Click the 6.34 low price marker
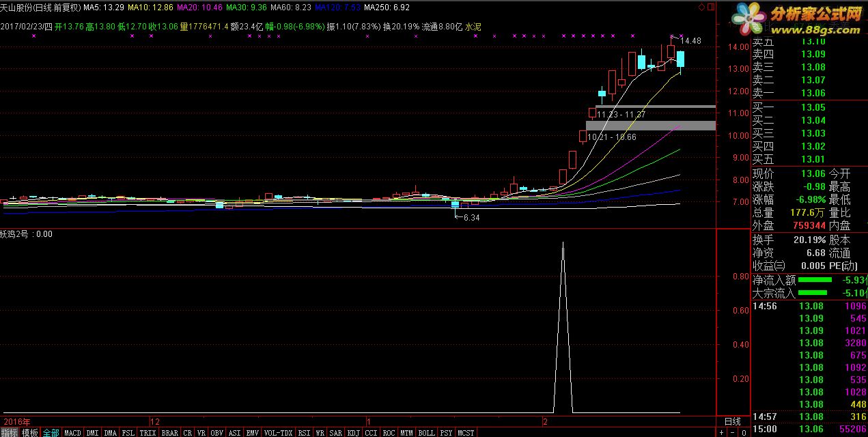The width and height of the screenshot is (868, 437). pos(471,218)
